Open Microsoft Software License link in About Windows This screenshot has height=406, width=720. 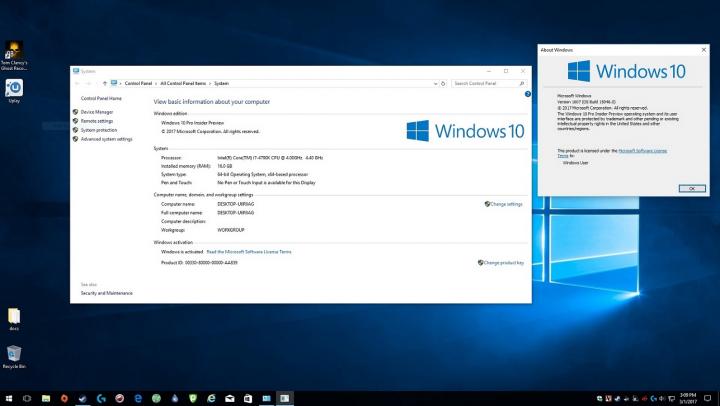click(x=642, y=151)
